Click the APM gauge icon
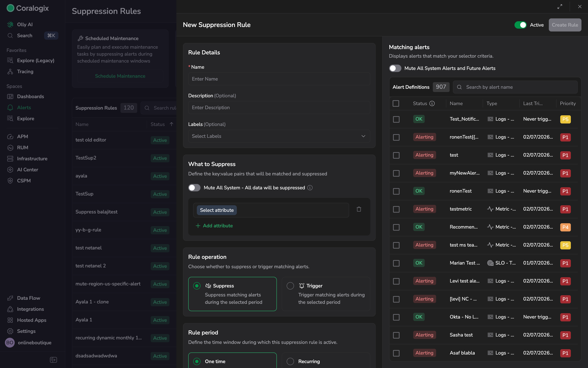The image size is (588, 368). point(10,137)
